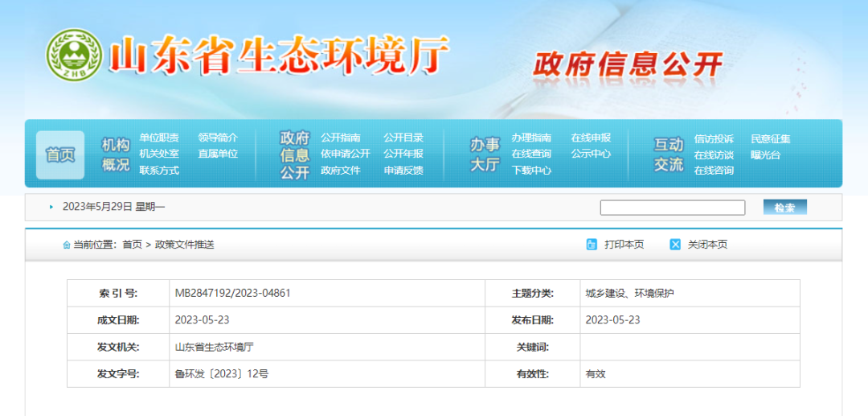868x416 pixels.
Task: Go to 下载中心 link
Action: tap(531, 171)
